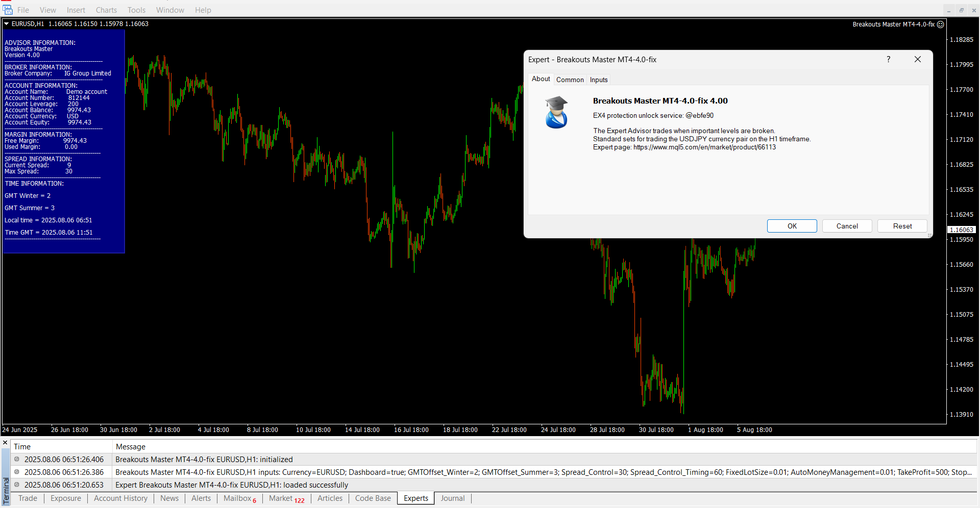This screenshot has width=980, height=508.
Task: Open the News tab in Terminal
Action: click(x=169, y=498)
